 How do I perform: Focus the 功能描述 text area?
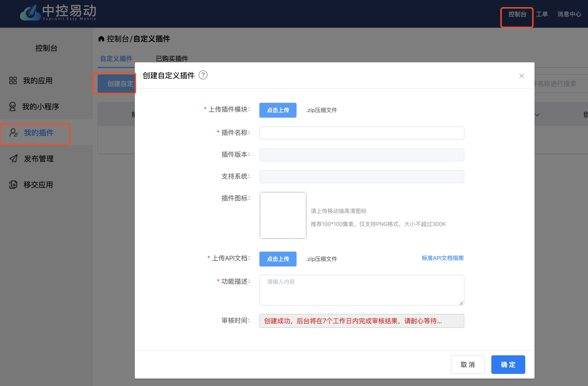361,290
